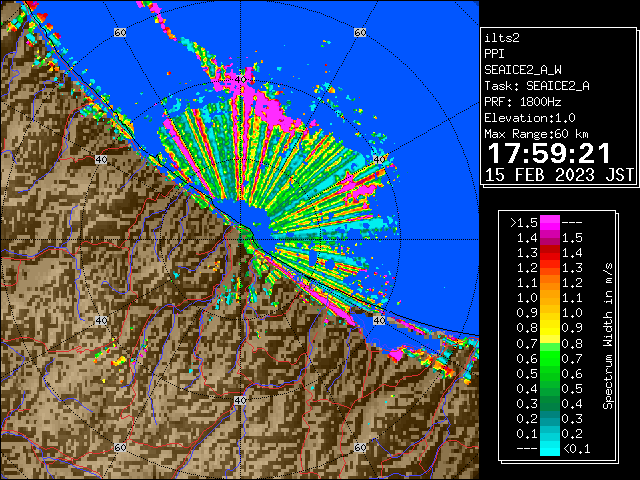
Task: Click the 40 km ring label to the east-southeast
Action: [379, 320]
